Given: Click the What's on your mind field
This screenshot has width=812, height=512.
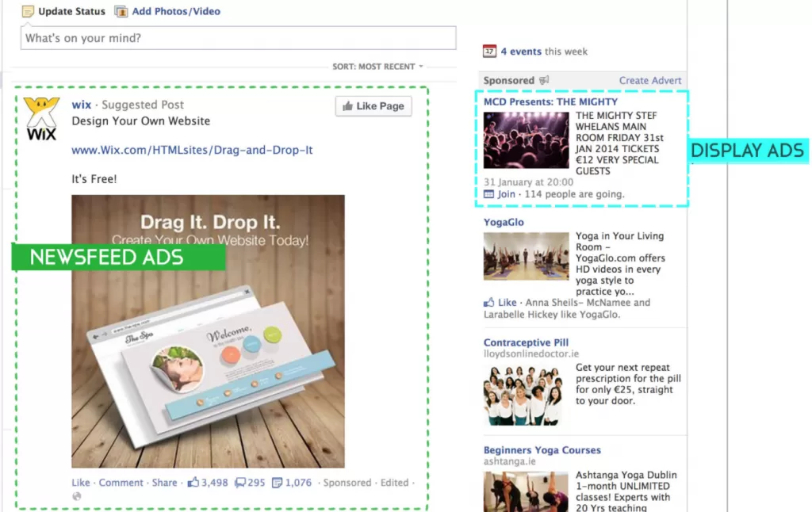Looking at the screenshot, I should click(238, 37).
